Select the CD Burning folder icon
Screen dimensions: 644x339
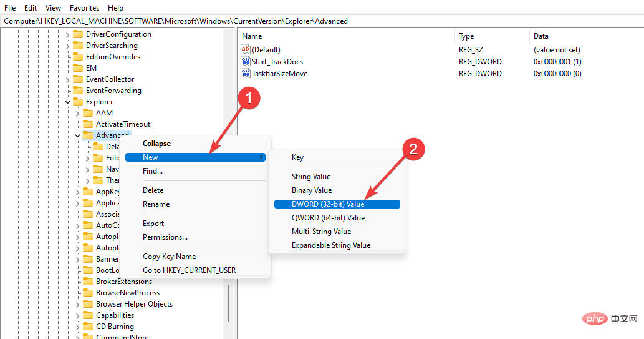pyautogui.click(x=88, y=327)
